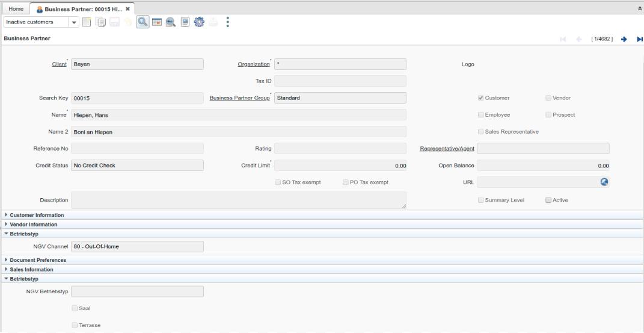Image resolution: width=644 pixels, height=333 pixels.
Task: Enable the Active checkbox
Action: coord(548,200)
